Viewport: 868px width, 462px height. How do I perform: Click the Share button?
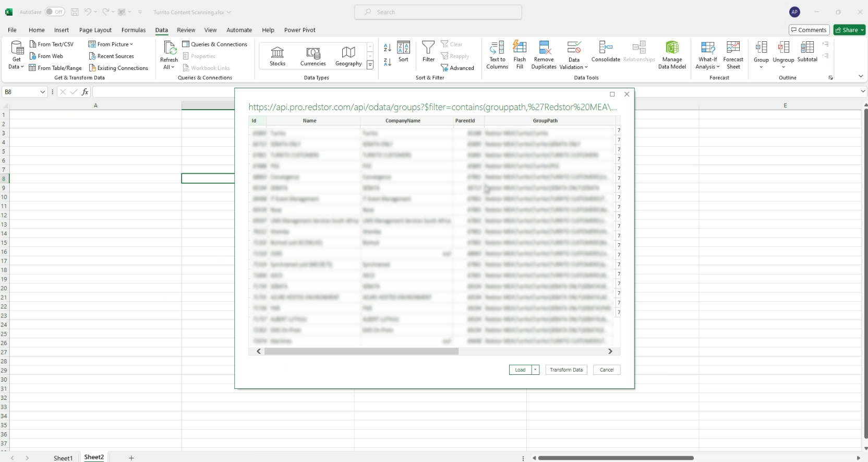coord(849,30)
